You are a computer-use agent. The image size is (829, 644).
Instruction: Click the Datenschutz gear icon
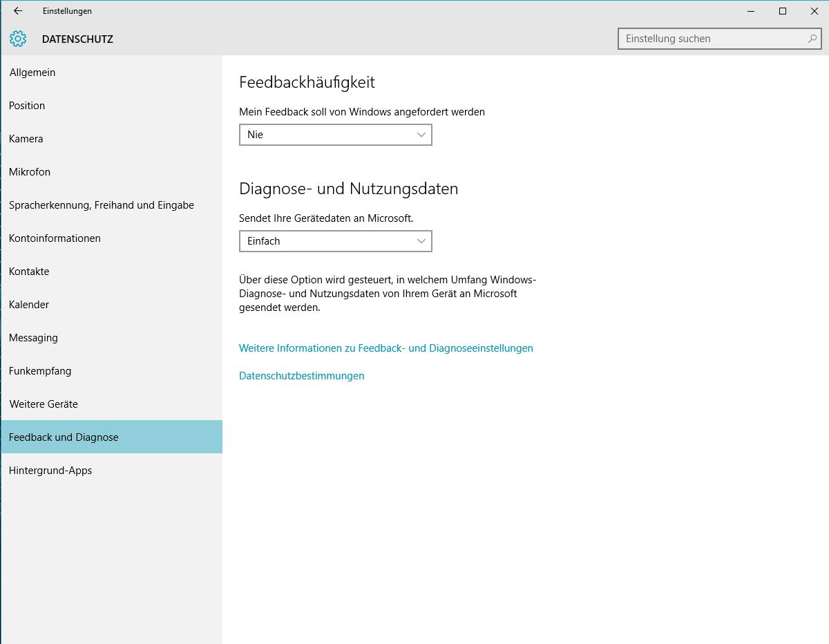coord(18,39)
